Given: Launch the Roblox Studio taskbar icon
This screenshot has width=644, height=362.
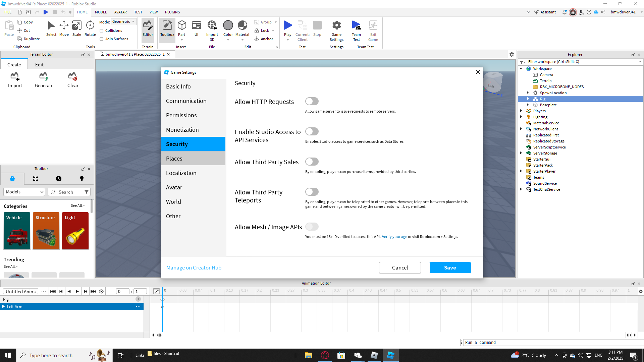Looking at the screenshot, I should pos(390,355).
